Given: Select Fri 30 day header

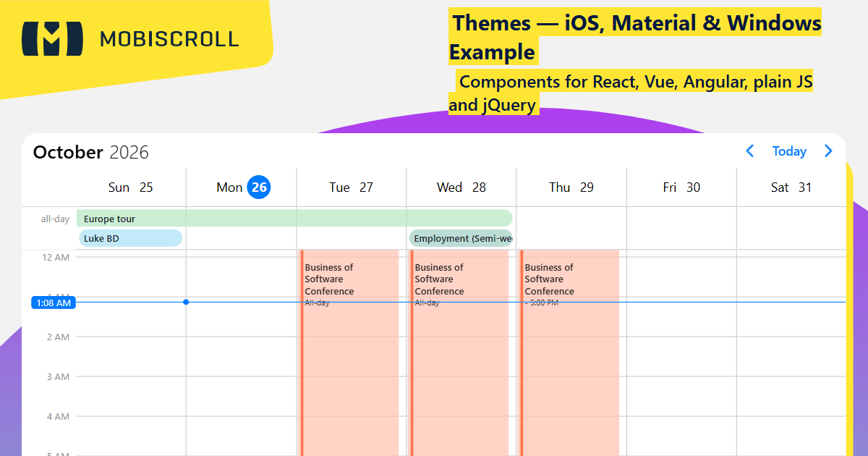Looking at the screenshot, I should (681, 187).
